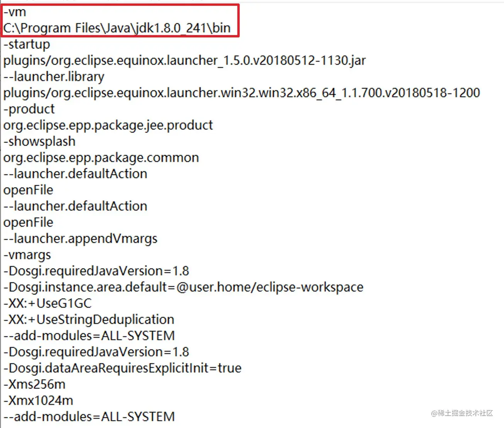Click the "-Xmx1024m" heap setting line
The width and height of the screenshot is (504, 428).
[x=38, y=401]
